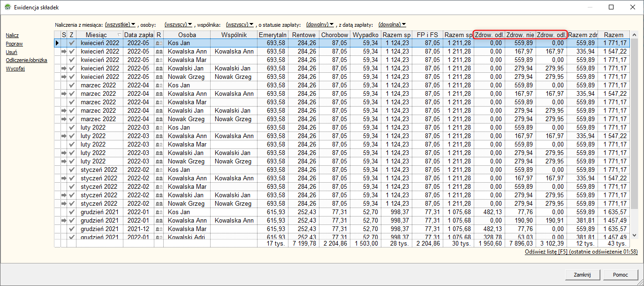Screen dimensions: 644x286
Task: Toggle the Z checkmark for Nowak Grzeg styczeń 2022
Action: click(72, 204)
